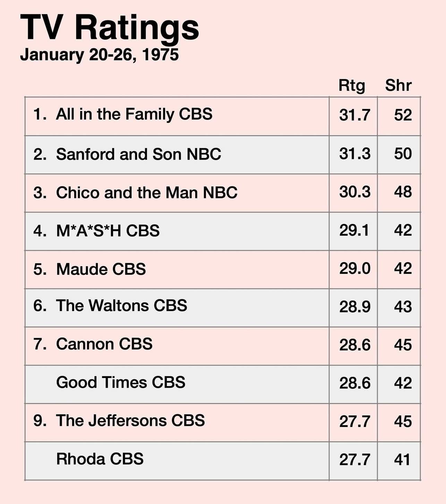Click the Maude CBS entry
This screenshot has height=504, width=446.
(101, 269)
